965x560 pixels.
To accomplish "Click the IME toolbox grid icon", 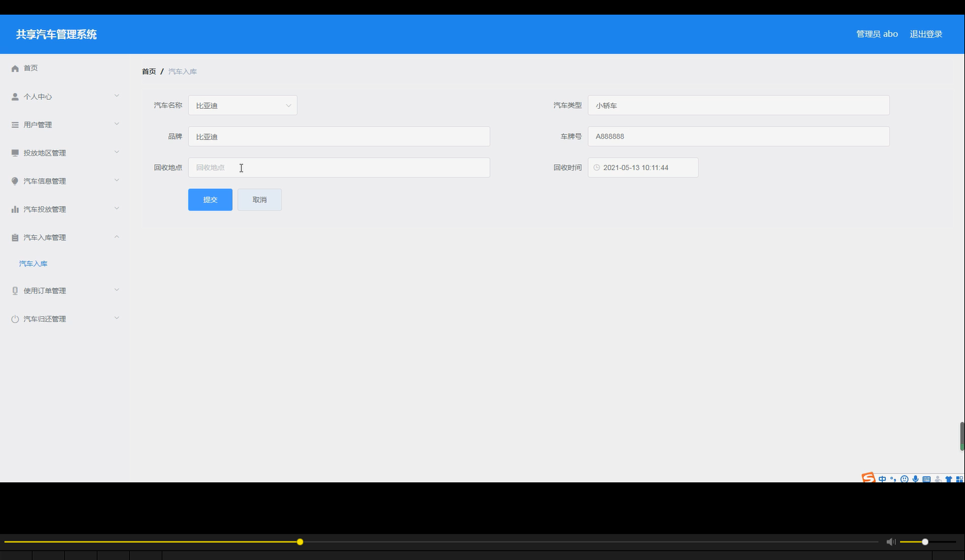I will point(959,479).
